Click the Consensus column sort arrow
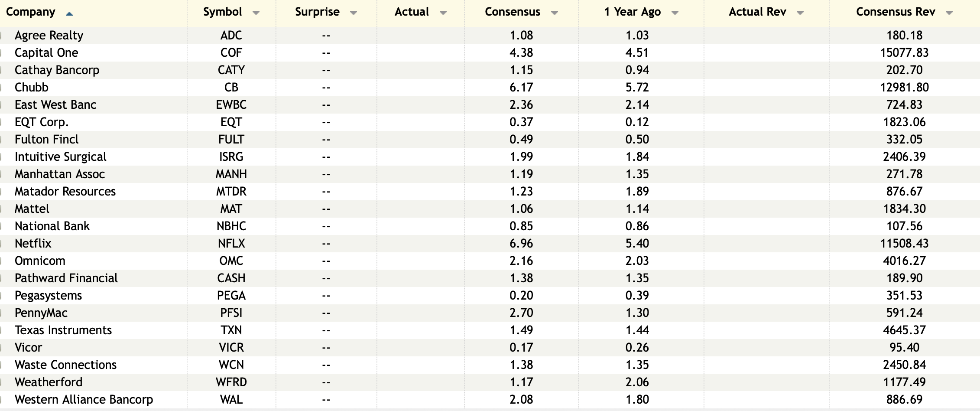The height and width of the screenshot is (411, 980). click(554, 13)
